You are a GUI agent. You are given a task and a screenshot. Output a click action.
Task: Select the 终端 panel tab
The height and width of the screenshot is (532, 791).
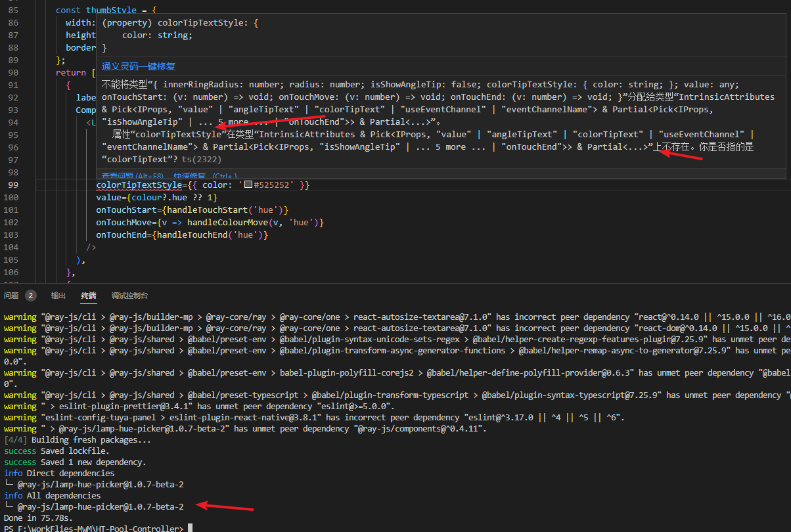[89, 296]
